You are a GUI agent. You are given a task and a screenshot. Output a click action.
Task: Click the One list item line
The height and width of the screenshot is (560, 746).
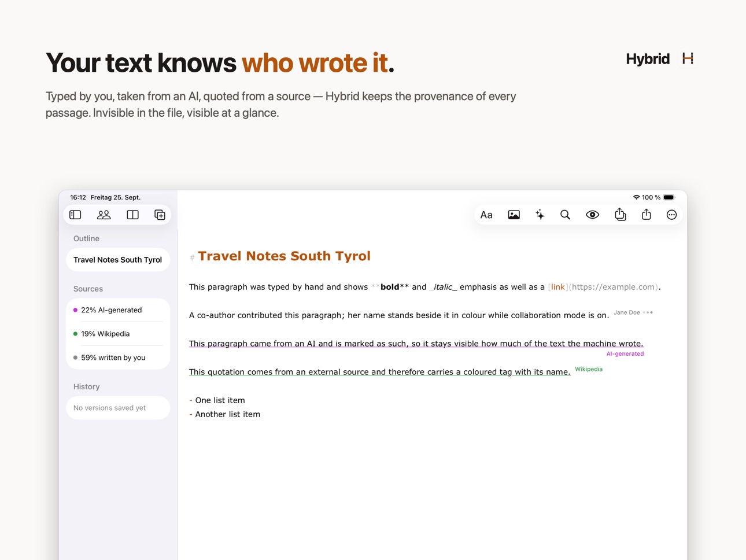(217, 400)
